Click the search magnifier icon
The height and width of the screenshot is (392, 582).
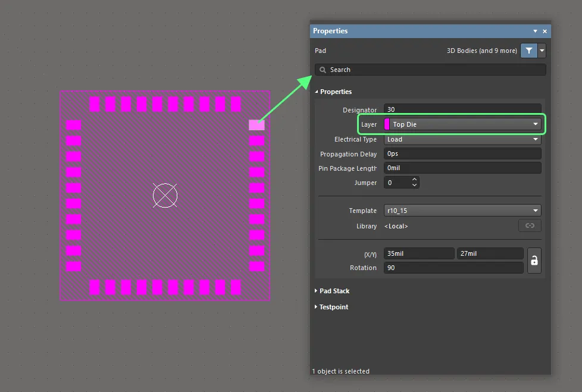click(323, 70)
